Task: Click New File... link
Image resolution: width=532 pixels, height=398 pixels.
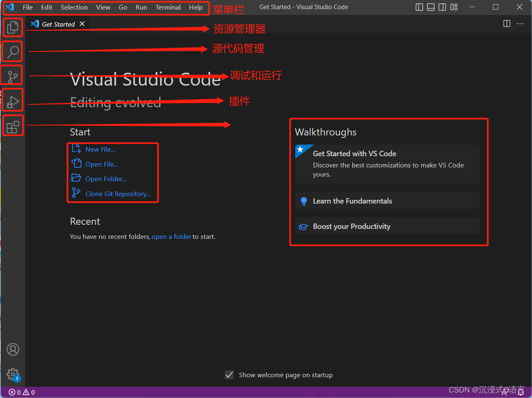Action: [x=101, y=150]
